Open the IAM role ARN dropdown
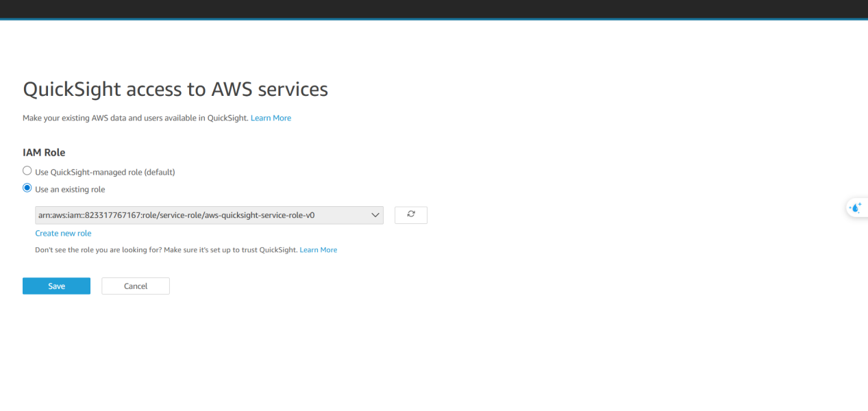Image resolution: width=868 pixels, height=411 pixels. click(x=209, y=215)
